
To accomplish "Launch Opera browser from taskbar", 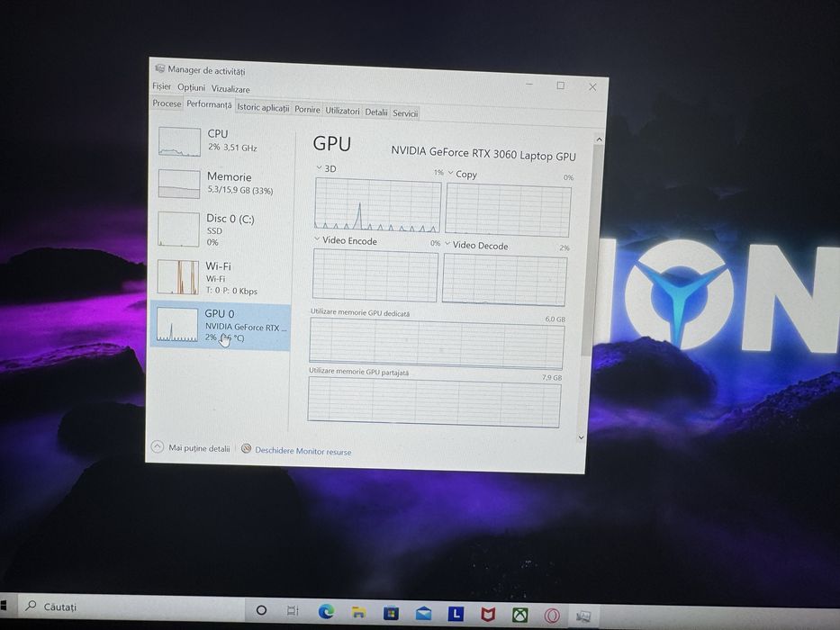I will (552, 616).
